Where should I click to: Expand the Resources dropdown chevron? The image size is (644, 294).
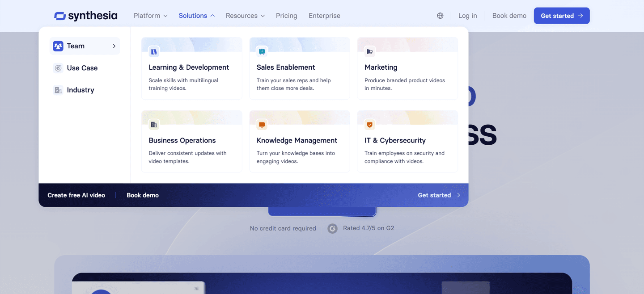click(x=263, y=16)
